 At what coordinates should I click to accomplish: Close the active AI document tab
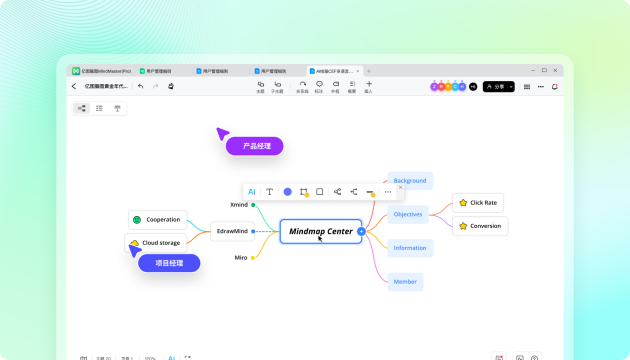pyautogui.click(x=358, y=71)
